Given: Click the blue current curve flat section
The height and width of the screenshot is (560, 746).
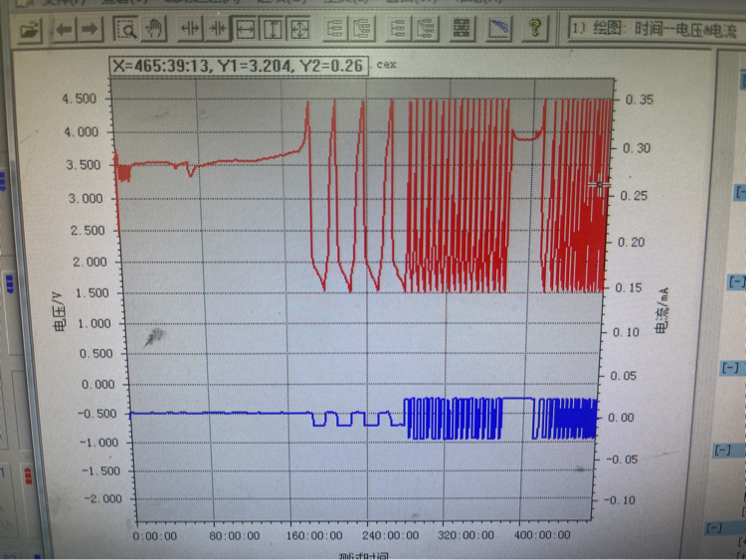Looking at the screenshot, I should [219, 412].
